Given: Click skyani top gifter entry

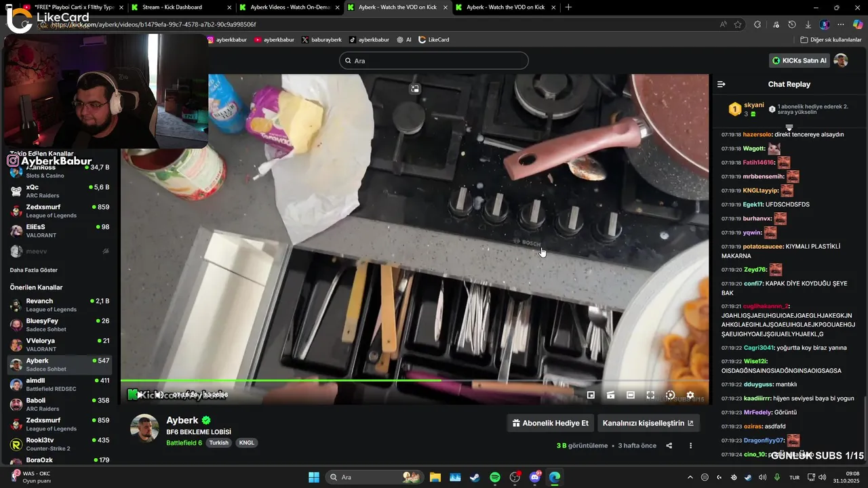Looking at the screenshot, I should [x=746, y=109].
